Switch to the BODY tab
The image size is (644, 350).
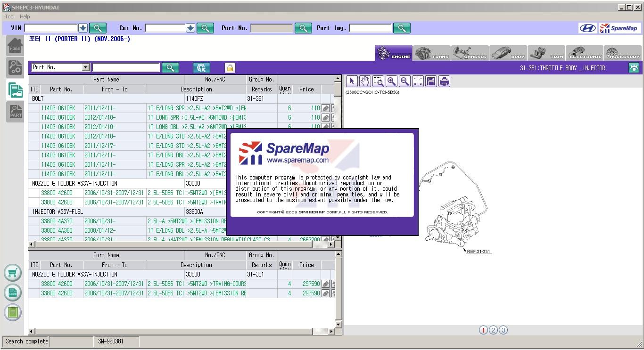508,53
